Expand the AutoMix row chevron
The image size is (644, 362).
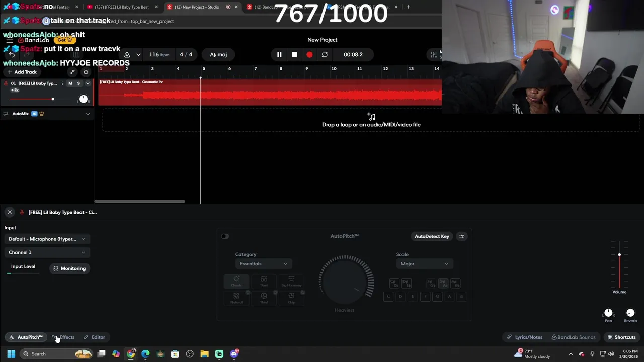click(x=88, y=114)
